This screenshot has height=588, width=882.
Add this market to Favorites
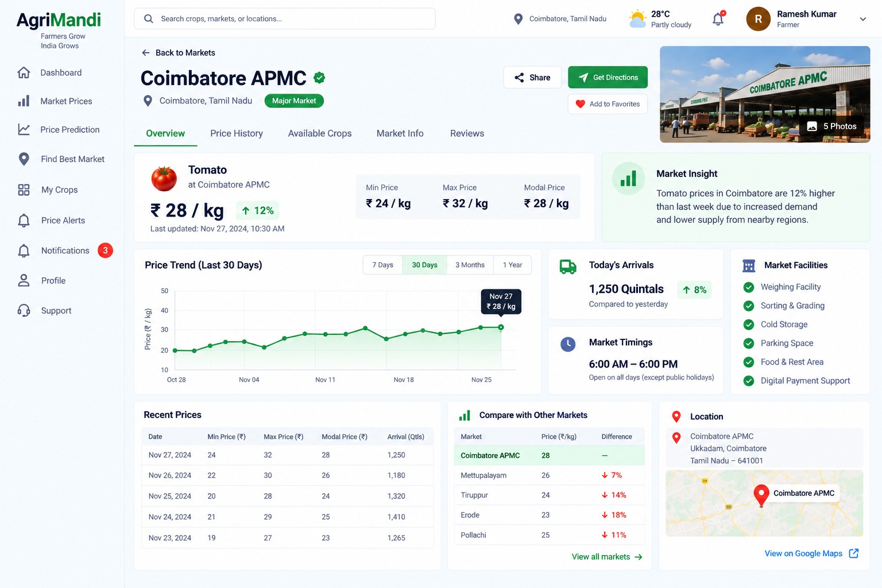click(608, 104)
